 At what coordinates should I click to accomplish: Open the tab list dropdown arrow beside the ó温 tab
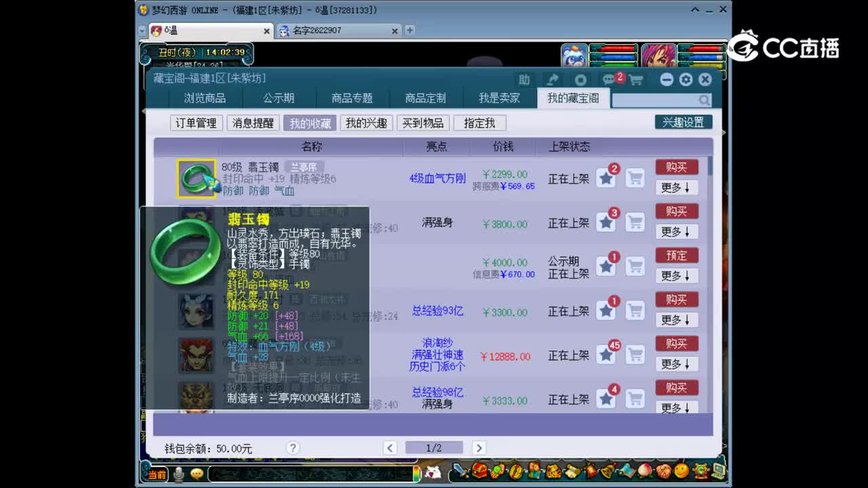click(x=142, y=30)
